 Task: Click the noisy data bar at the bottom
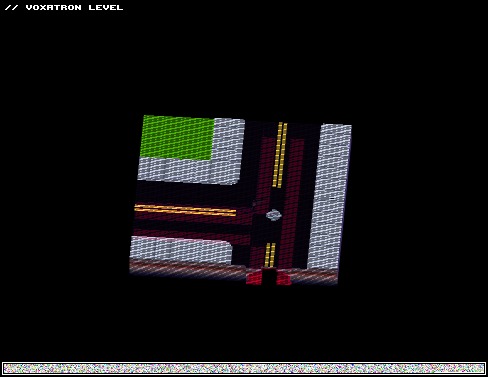coord(244,368)
